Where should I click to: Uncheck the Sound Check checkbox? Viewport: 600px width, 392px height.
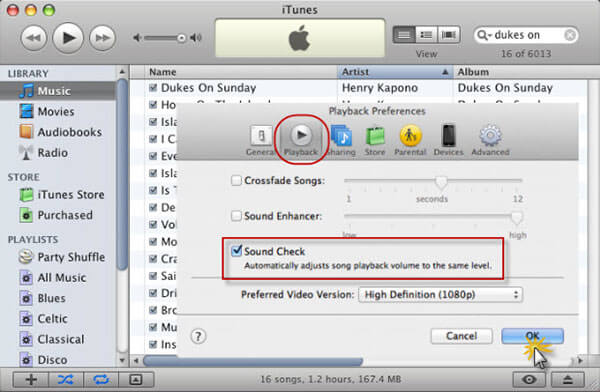(236, 251)
